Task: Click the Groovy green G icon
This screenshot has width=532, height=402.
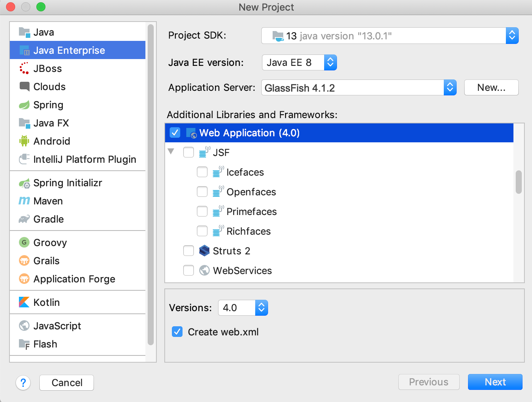Action: click(x=24, y=242)
